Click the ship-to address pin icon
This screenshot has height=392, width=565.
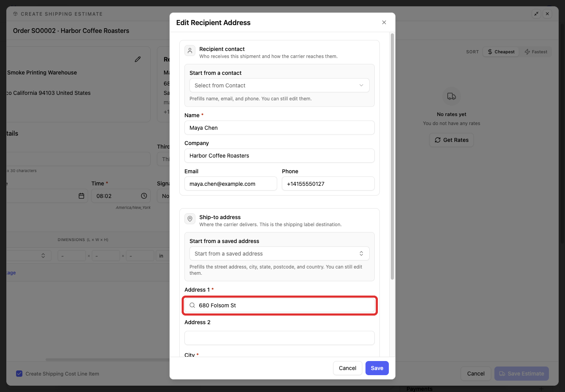click(x=190, y=219)
